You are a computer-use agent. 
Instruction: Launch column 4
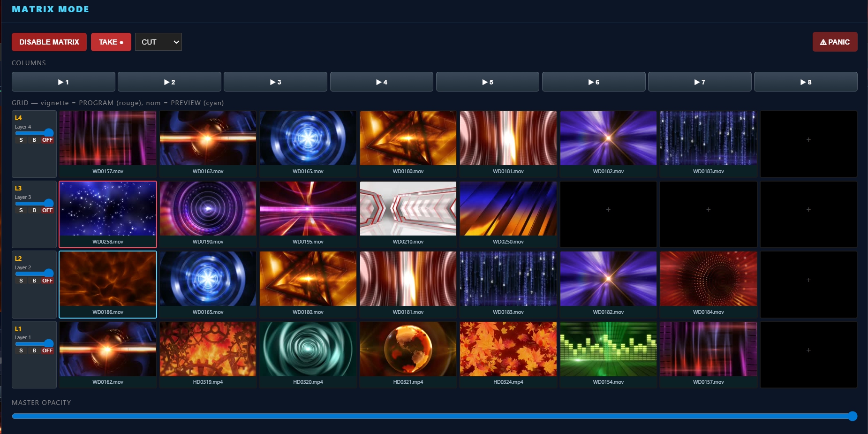click(x=382, y=82)
